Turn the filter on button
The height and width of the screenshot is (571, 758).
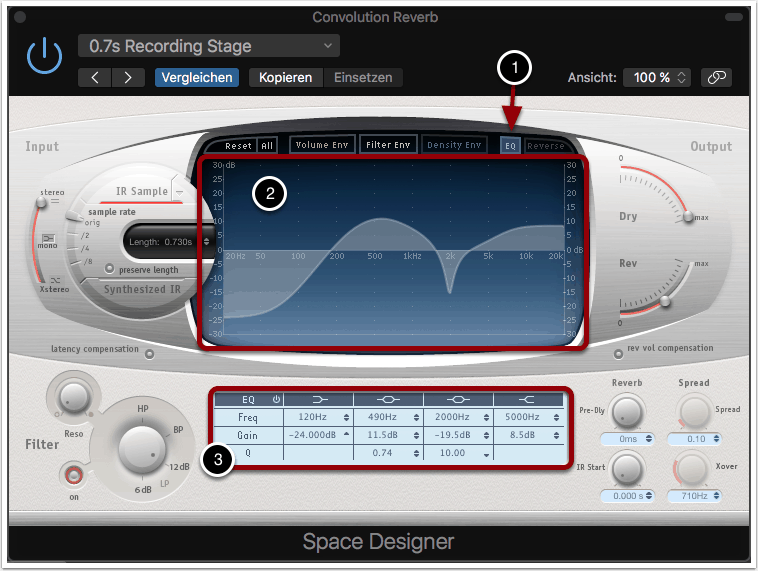pos(73,476)
